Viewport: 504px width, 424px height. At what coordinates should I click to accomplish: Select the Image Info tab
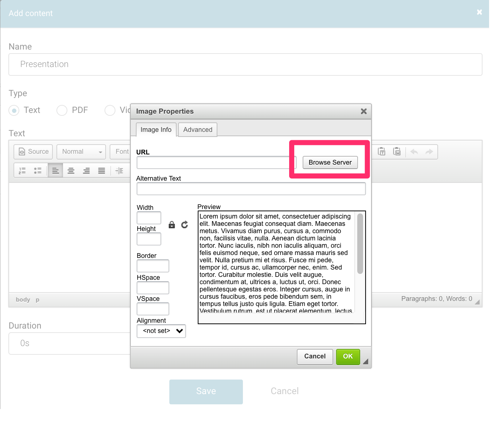(x=156, y=130)
